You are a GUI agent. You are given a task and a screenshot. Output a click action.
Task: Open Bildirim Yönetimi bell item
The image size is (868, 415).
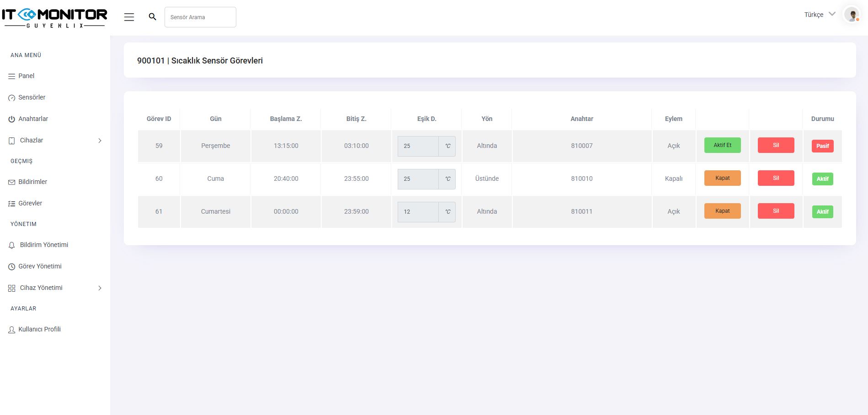click(44, 245)
